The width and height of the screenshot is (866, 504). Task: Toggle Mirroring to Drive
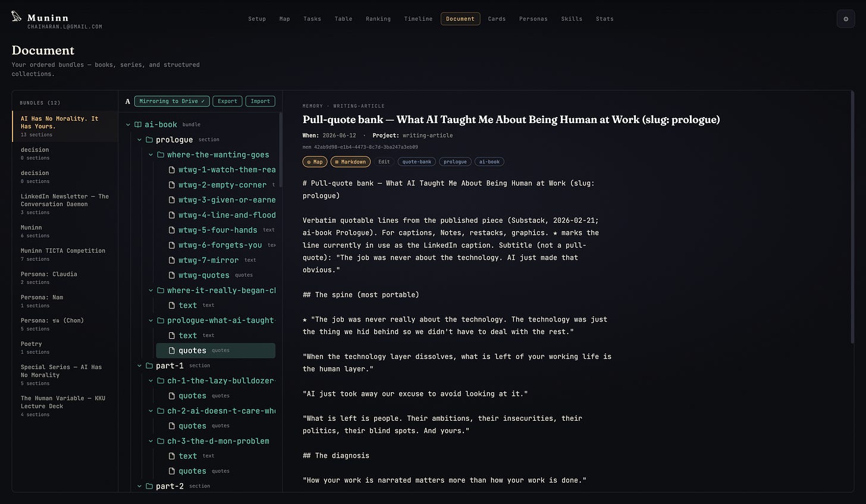172,101
